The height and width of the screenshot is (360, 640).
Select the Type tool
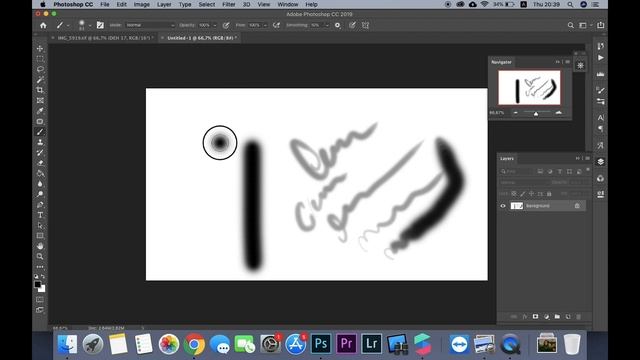[x=40, y=215]
